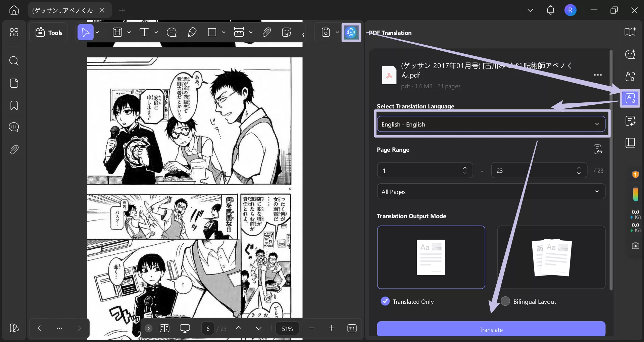Viewport: 644px width, 342px height.
Task: Select the Text tool in the toolbar
Action: click(144, 32)
